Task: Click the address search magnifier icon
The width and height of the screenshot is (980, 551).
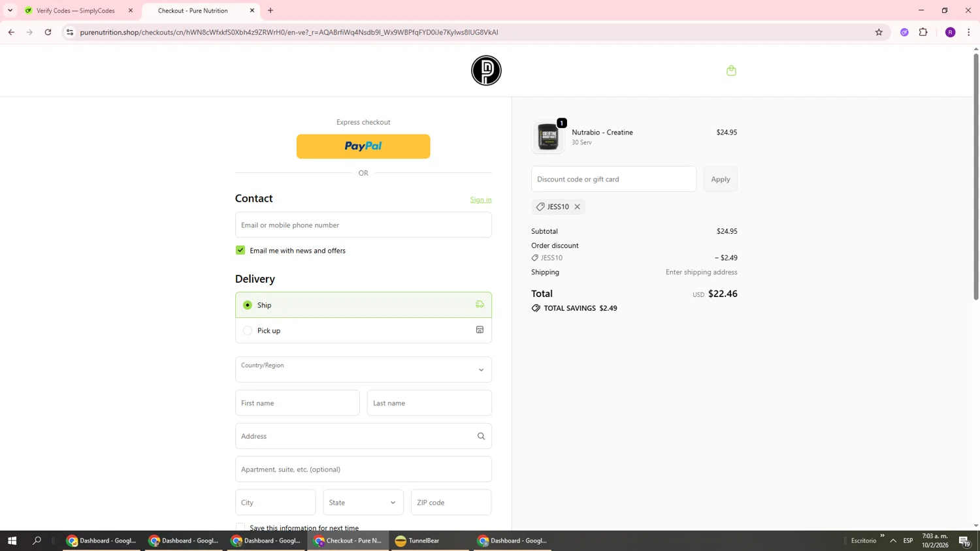Action: 481,436
